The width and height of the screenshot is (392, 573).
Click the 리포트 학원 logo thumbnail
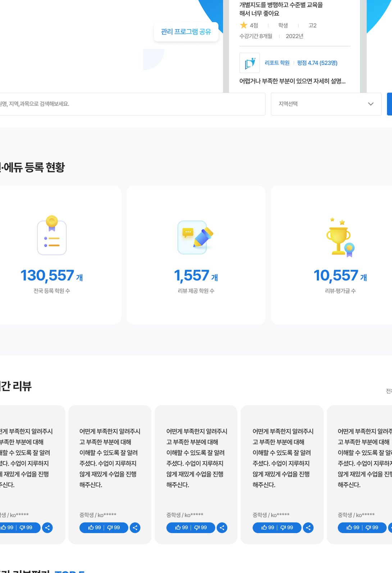point(250,63)
